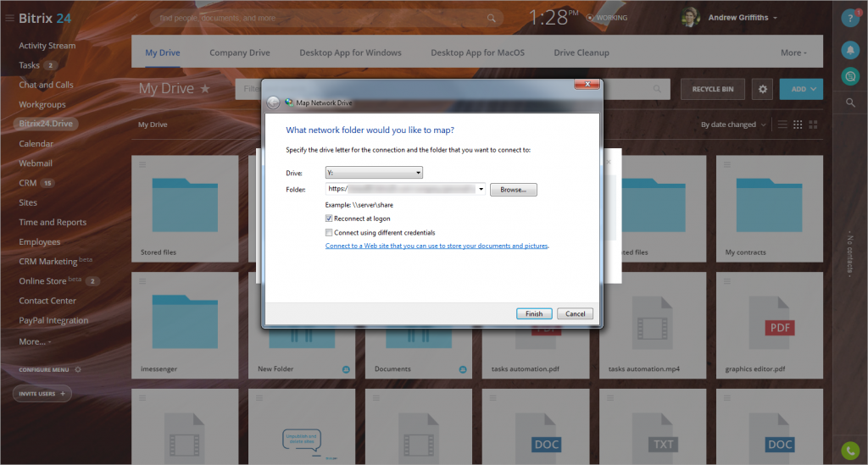The width and height of the screenshot is (868, 465).
Task: Open Online Store in the sidebar
Action: click(42, 281)
